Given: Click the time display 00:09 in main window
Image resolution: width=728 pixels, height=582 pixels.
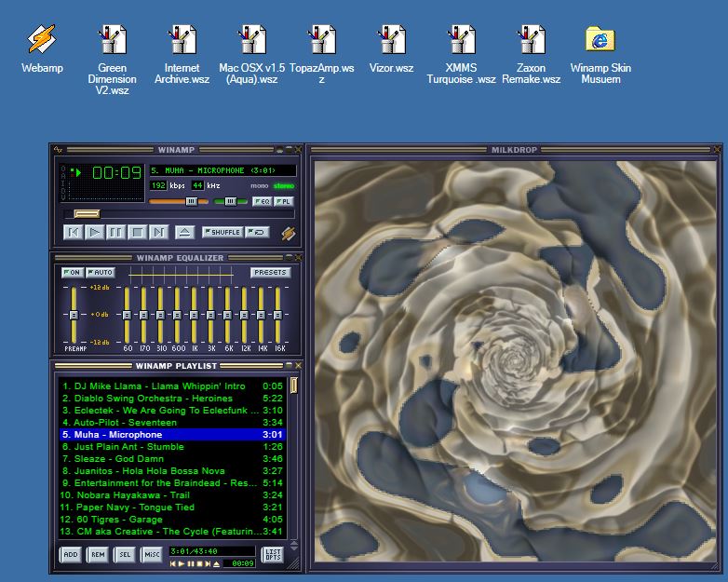Looking at the screenshot, I should point(116,173).
